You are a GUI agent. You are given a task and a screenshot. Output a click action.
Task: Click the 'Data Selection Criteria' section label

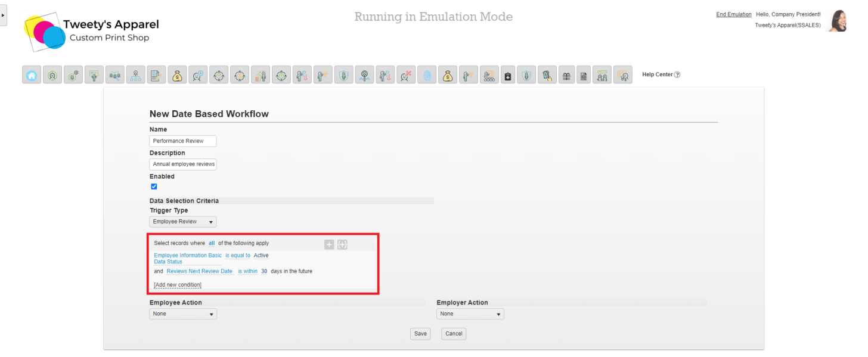click(x=184, y=201)
